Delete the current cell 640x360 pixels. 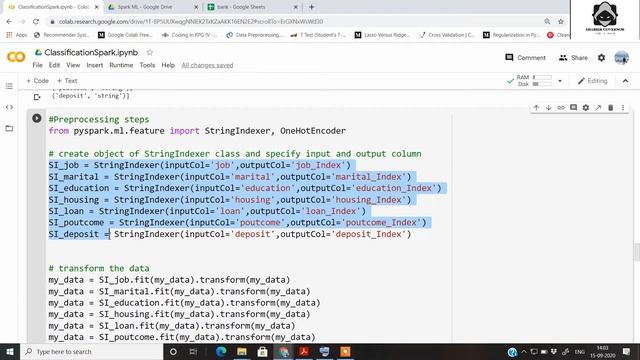point(611,107)
